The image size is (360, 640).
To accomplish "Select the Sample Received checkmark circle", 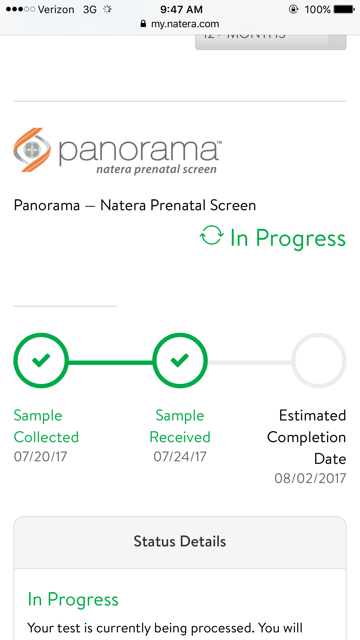I will click(180, 360).
